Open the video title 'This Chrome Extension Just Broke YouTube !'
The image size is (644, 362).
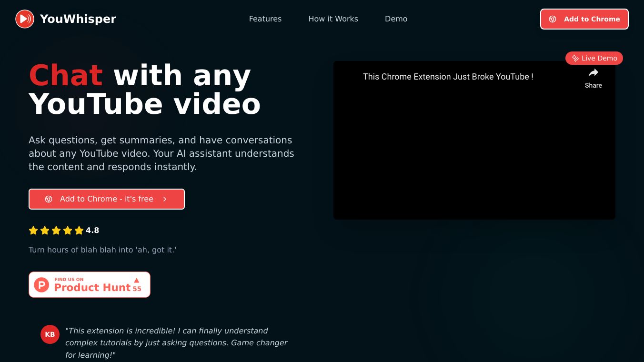[448, 77]
